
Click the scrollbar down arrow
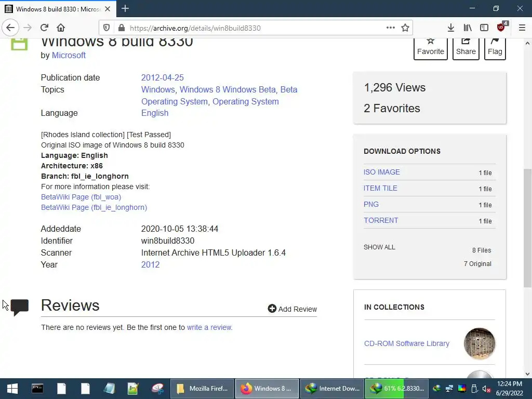[x=527, y=374]
